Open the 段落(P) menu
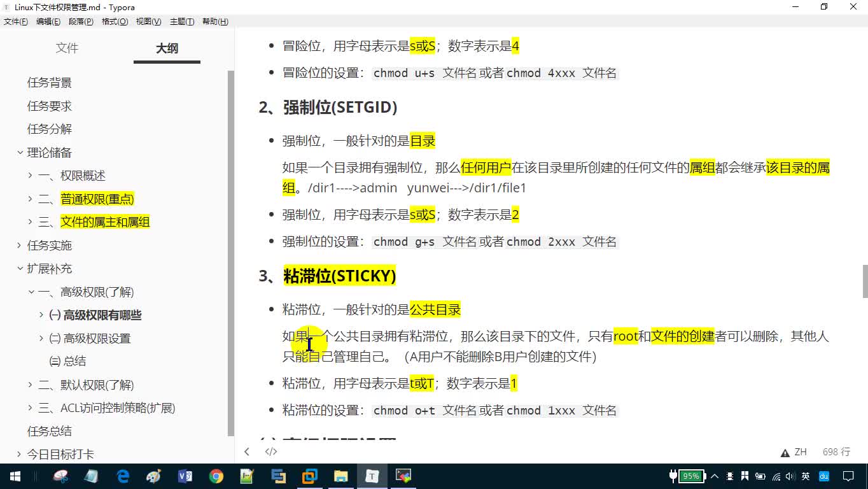Image resolution: width=868 pixels, height=489 pixels. coord(81,22)
